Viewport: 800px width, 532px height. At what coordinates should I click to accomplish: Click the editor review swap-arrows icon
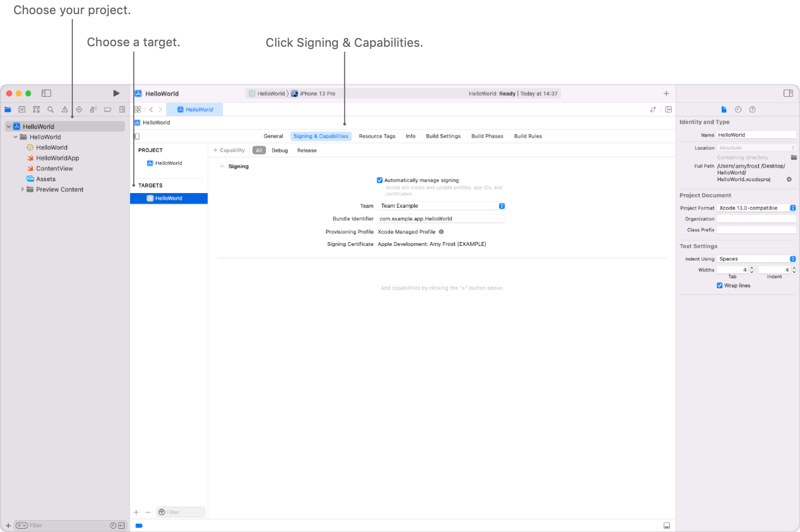(x=653, y=109)
